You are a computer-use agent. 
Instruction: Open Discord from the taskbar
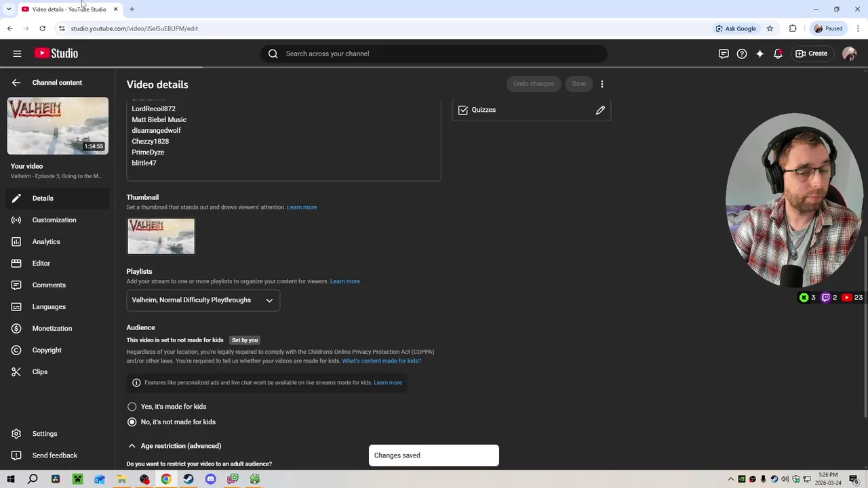click(211, 479)
